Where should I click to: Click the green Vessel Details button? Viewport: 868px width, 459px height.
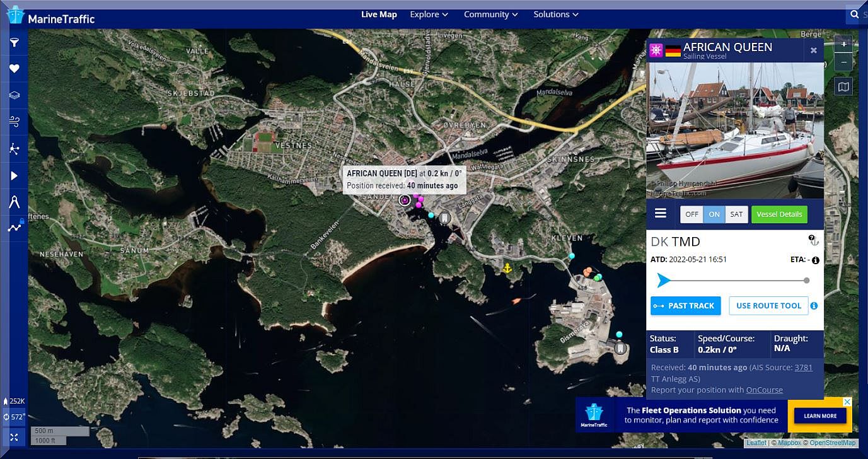(x=779, y=214)
